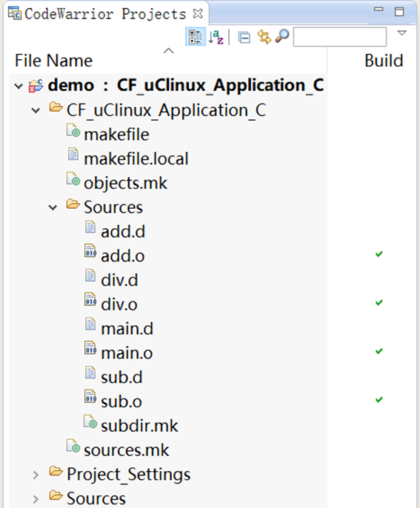Image resolution: width=420 pixels, height=508 pixels.
Task: Minimize the CodeWarrior Projects panel
Action: point(379,10)
